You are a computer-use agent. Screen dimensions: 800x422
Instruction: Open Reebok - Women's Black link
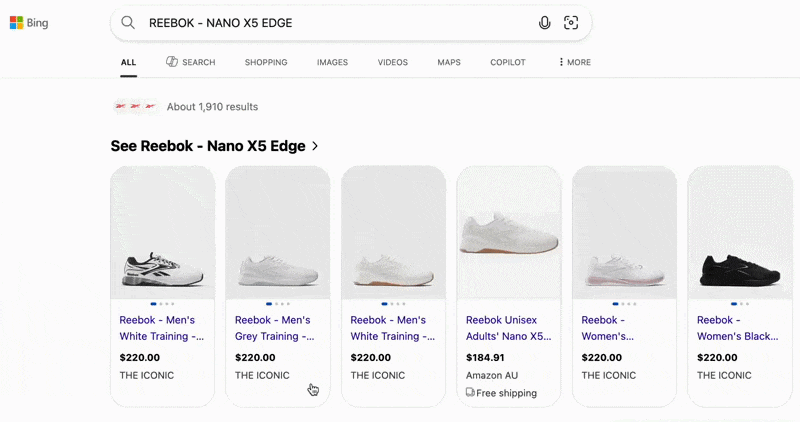pos(738,328)
